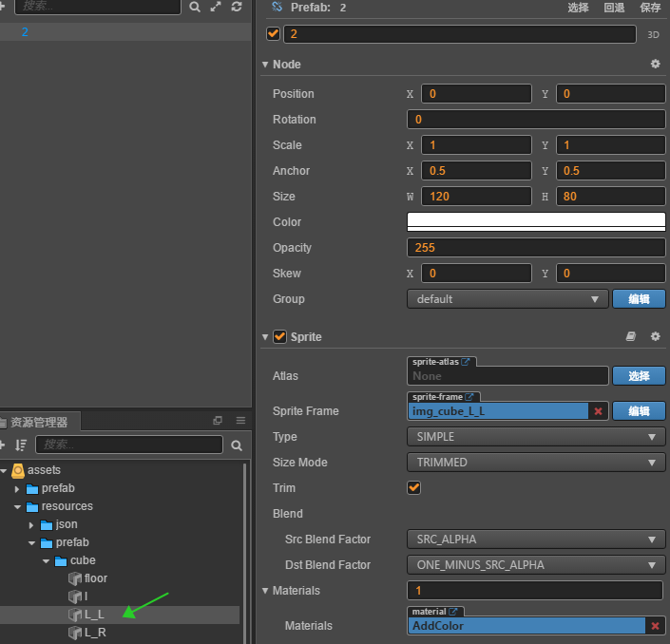Click the Size H field
The height and width of the screenshot is (644, 670).
click(x=611, y=197)
